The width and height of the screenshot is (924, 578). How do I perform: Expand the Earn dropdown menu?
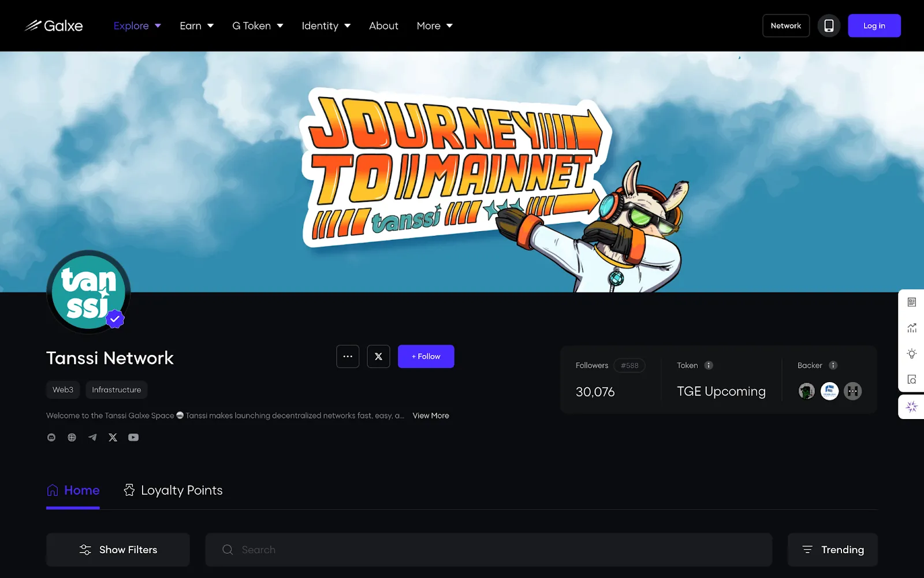(x=197, y=26)
